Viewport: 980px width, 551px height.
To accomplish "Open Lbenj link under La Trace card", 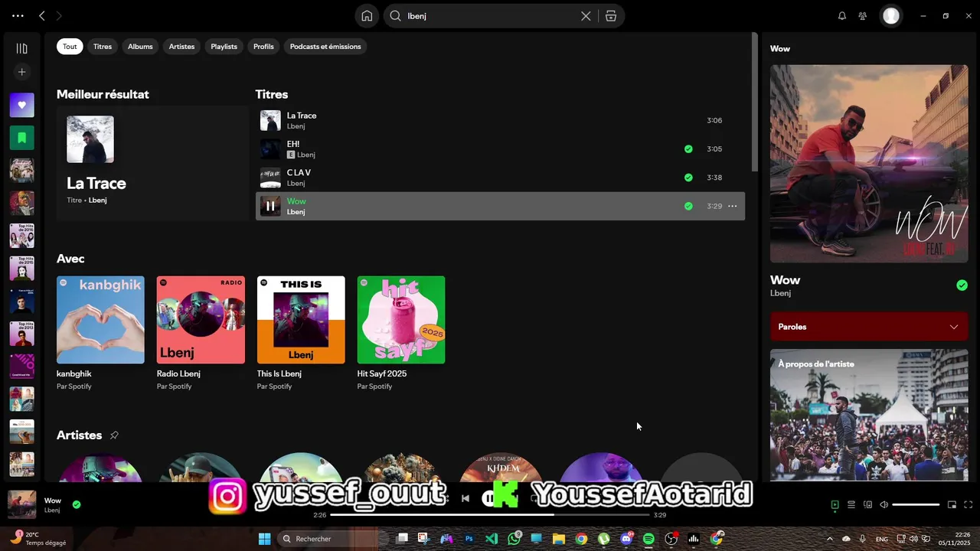I will pyautogui.click(x=97, y=201).
